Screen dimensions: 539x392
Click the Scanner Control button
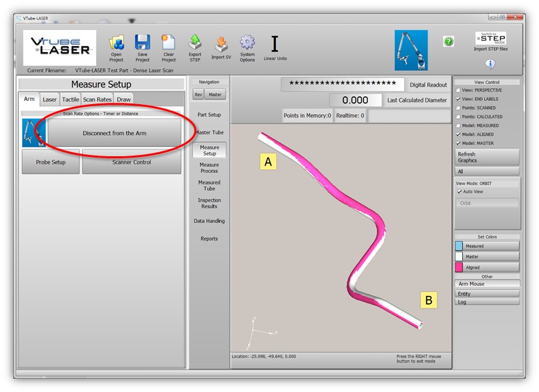[132, 162]
